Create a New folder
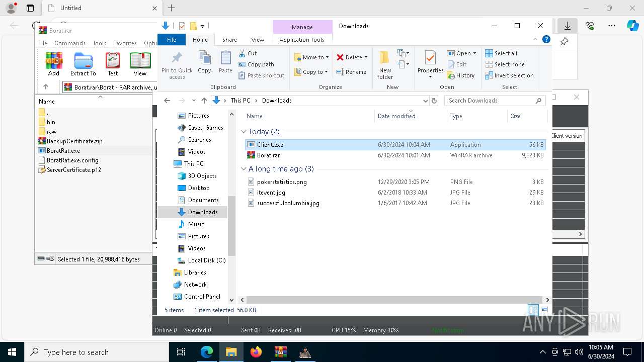 tap(385, 65)
